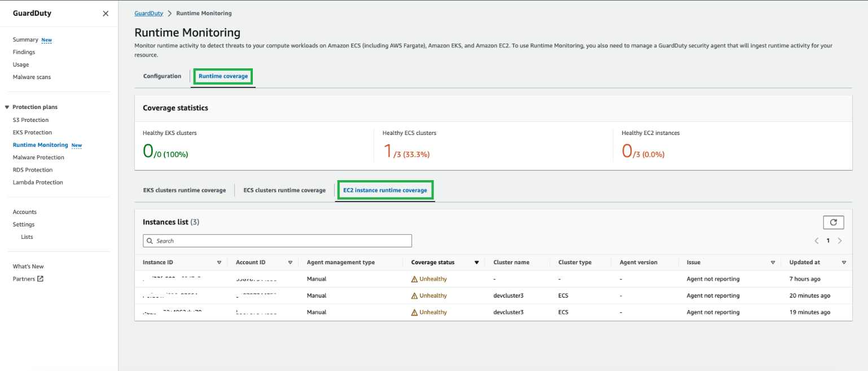The width and height of the screenshot is (868, 371).
Task: Open the EKS clusters runtime coverage tab
Action: tap(185, 190)
